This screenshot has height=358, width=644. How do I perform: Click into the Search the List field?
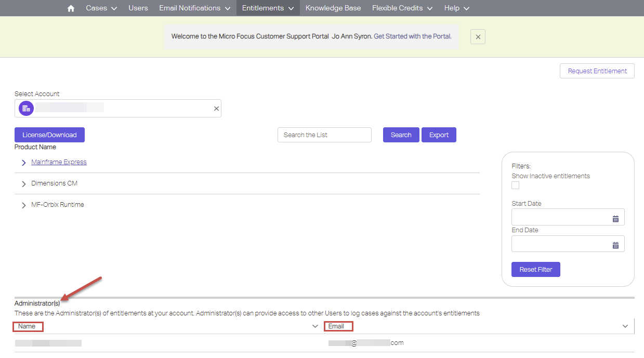pyautogui.click(x=324, y=135)
